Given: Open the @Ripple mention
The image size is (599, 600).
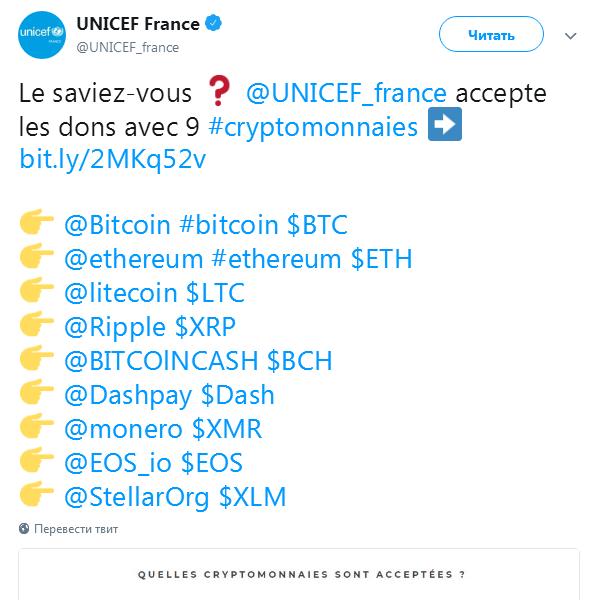Looking at the screenshot, I should coord(115,327).
